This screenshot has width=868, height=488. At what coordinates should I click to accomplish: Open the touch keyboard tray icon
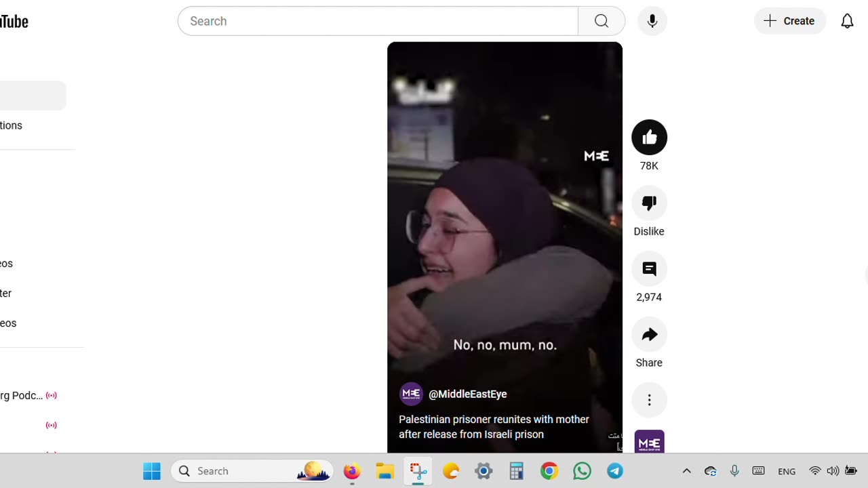click(x=759, y=471)
